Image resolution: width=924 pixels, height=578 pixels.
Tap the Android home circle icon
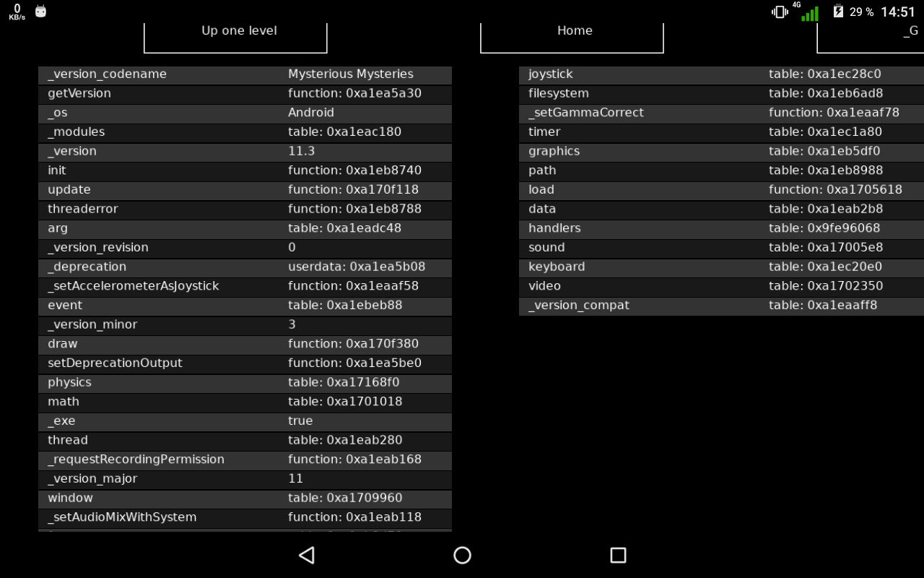click(x=462, y=555)
